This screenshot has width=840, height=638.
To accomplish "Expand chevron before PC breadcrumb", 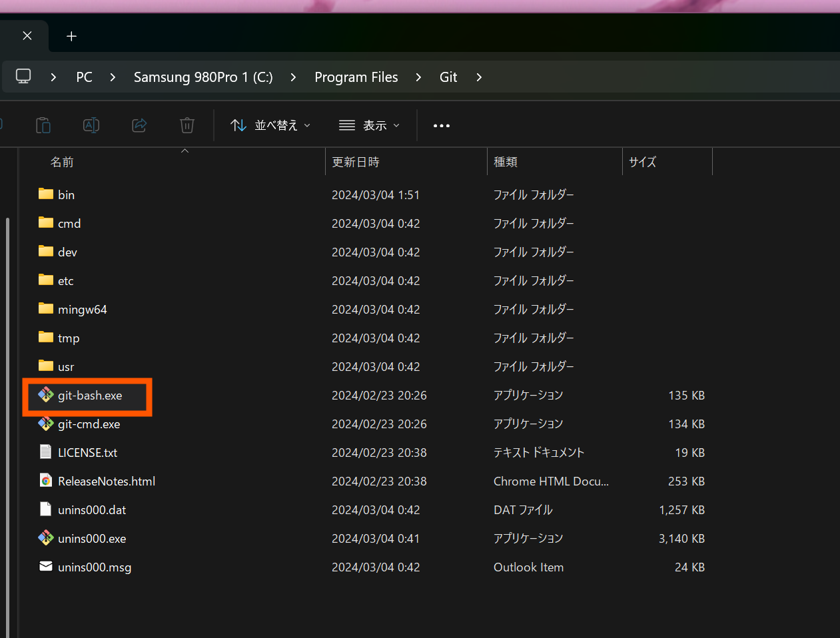I will click(x=53, y=77).
